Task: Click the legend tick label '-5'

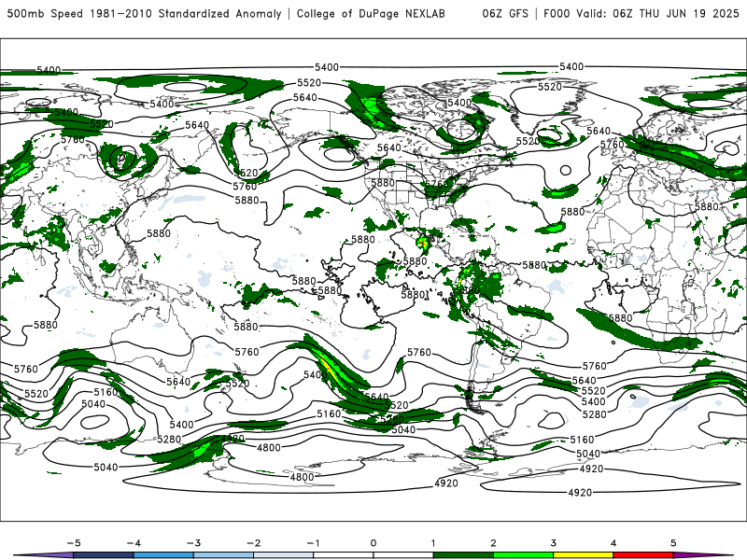Action: [x=74, y=543]
